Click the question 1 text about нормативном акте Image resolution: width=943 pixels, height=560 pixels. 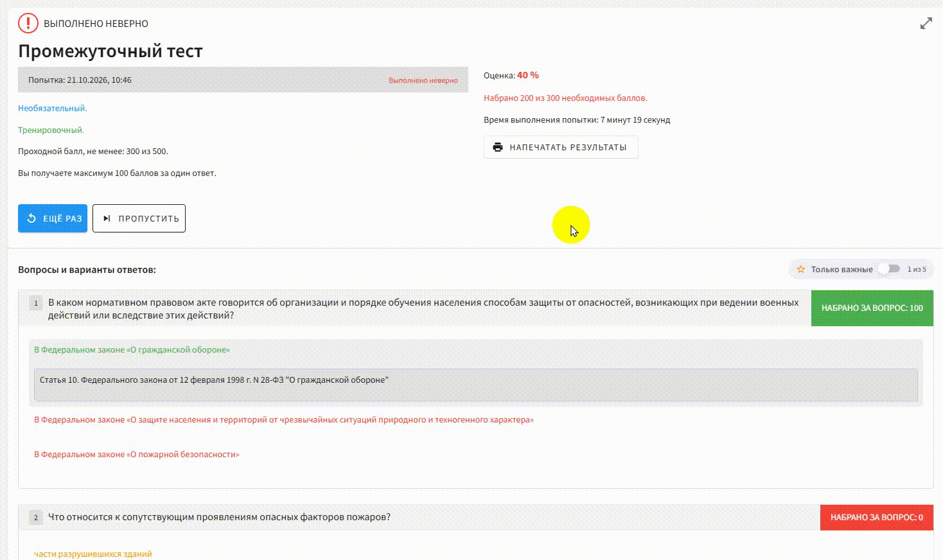click(x=423, y=309)
